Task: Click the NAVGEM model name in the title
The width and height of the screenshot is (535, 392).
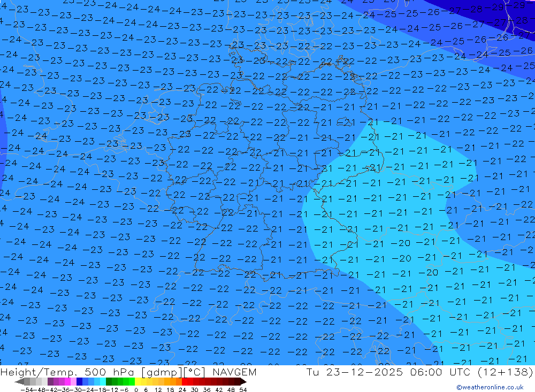Action: point(234,372)
